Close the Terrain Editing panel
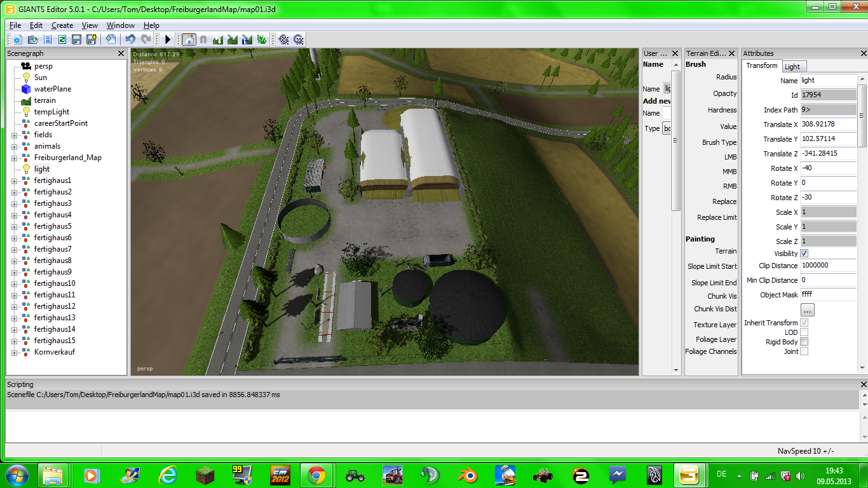Screen dimensions: 868x488 (732, 54)
